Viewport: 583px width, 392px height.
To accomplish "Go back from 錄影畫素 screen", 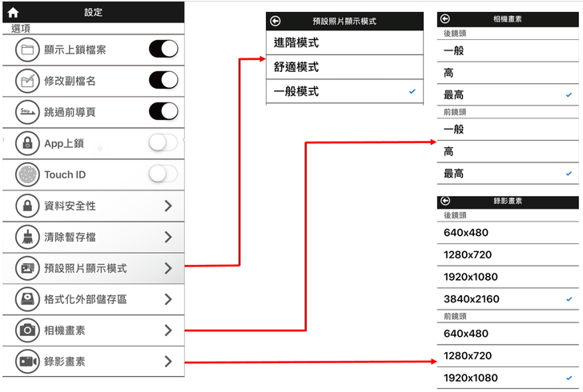I will pos(445,201).
